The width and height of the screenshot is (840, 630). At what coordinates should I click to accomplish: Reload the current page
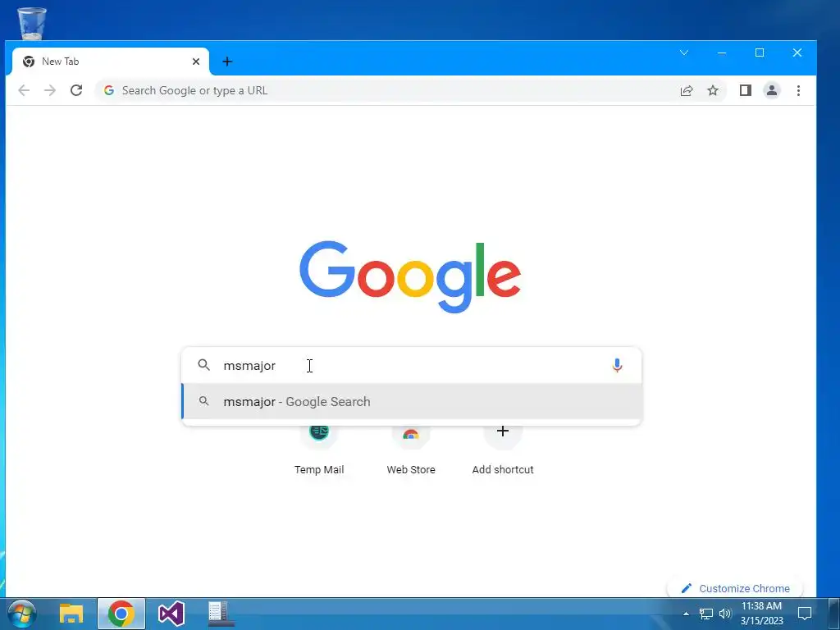coord(76,90)
